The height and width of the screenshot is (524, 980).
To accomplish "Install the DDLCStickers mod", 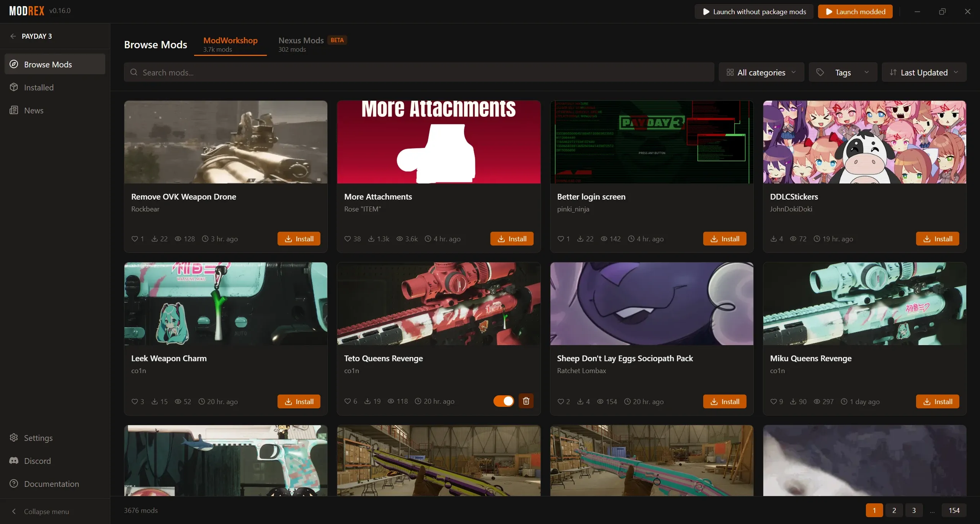I will 937,239.
